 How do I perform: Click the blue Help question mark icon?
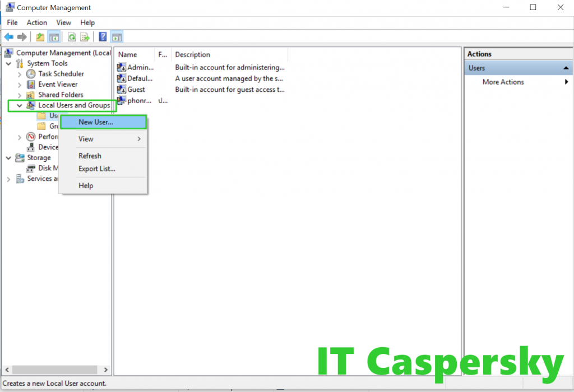pos(103,37)
